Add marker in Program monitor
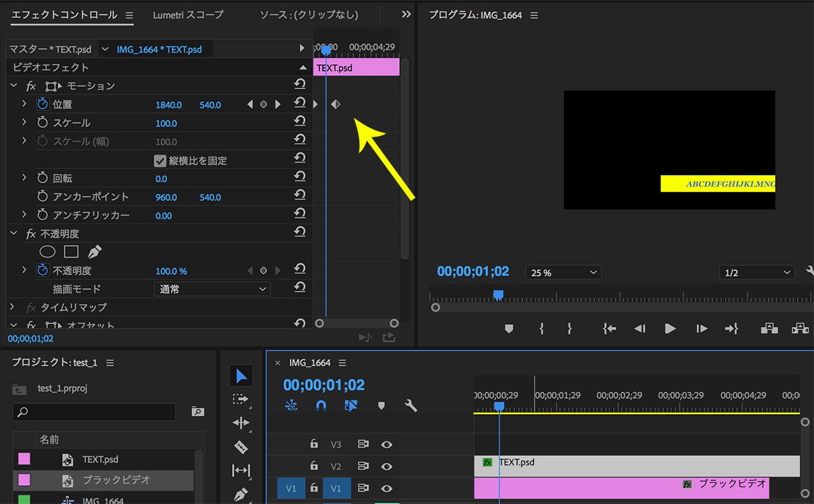814x504 pixels. [x=509, y=329]
